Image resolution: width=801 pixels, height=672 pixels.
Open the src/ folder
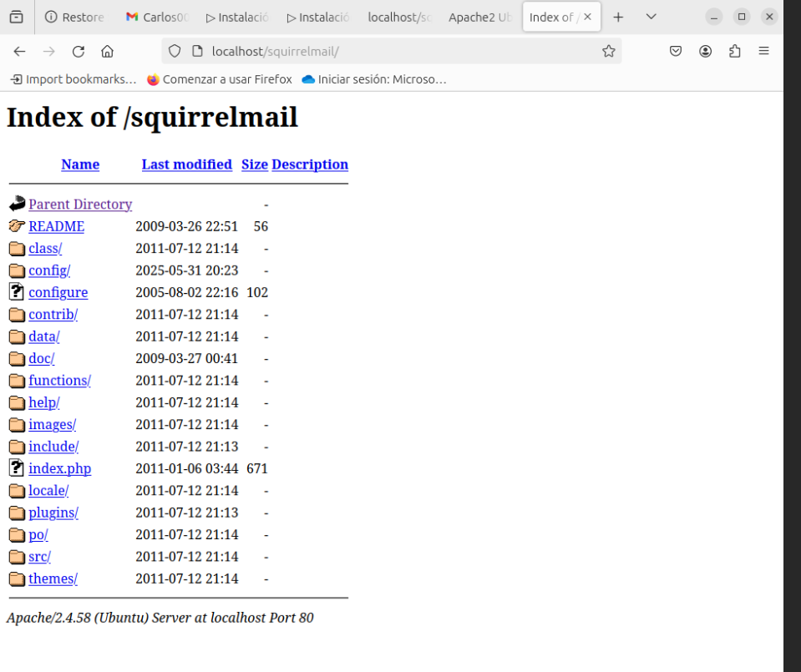coord(40,556)
